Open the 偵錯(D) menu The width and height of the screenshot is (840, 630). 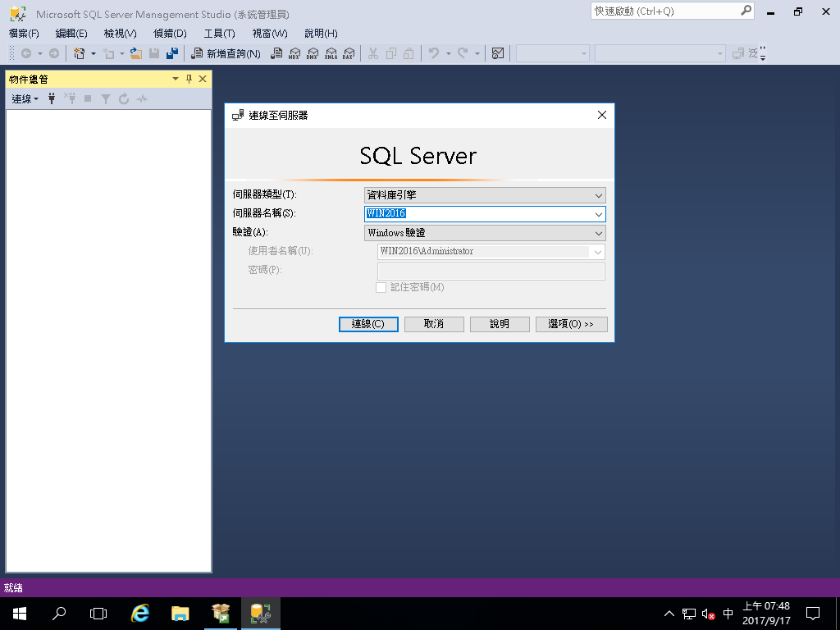pos(170,33)
